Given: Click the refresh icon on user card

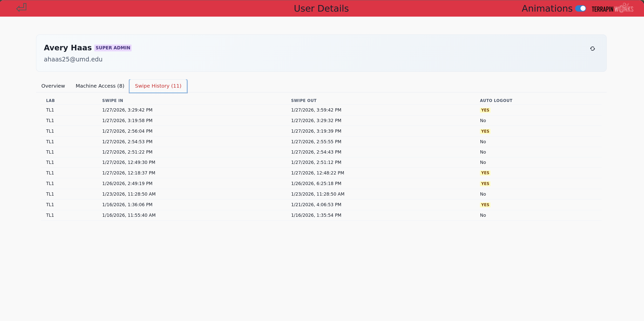Looking at the screenshot, I should [x=592, y=49].
